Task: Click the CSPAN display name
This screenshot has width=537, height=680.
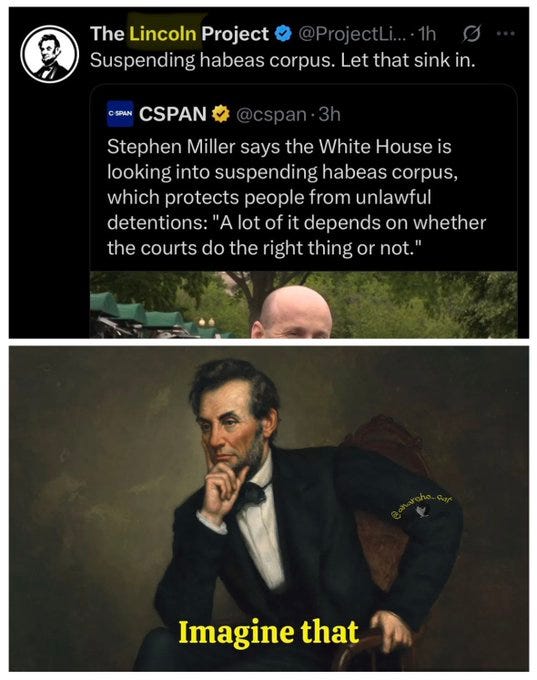Action: [x=173, y=114]
